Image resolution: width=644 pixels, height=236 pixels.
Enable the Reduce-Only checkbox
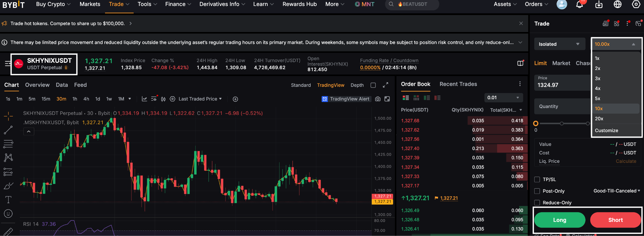coord(537,203)
